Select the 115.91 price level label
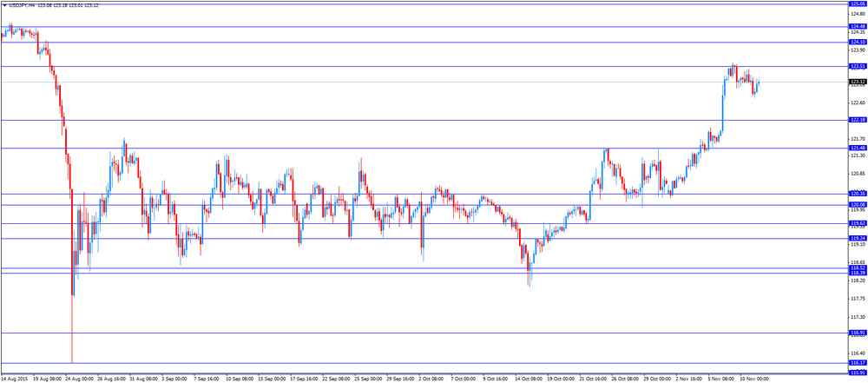This screenshot has width=868, height=383. pyautogui.click(x=858, y=373)
